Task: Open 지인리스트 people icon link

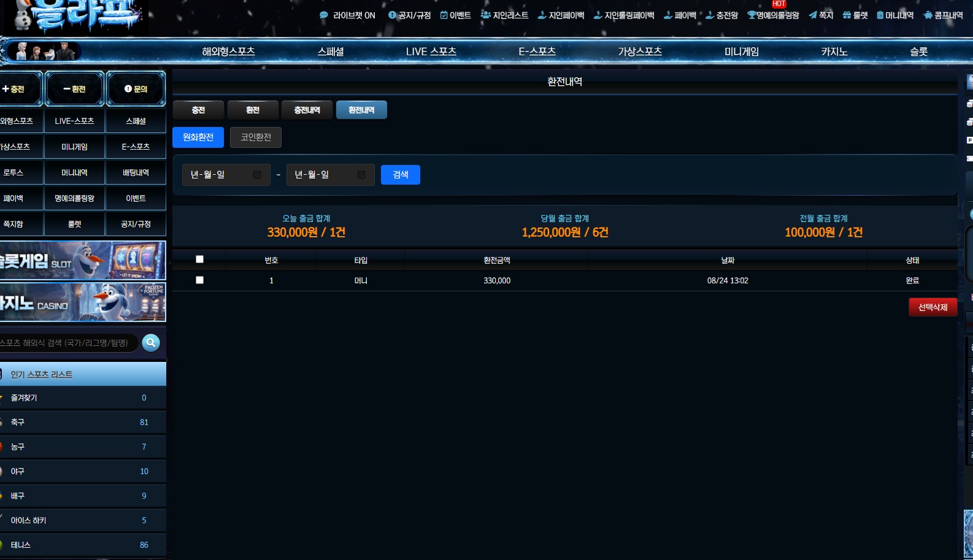Action: 486,15
